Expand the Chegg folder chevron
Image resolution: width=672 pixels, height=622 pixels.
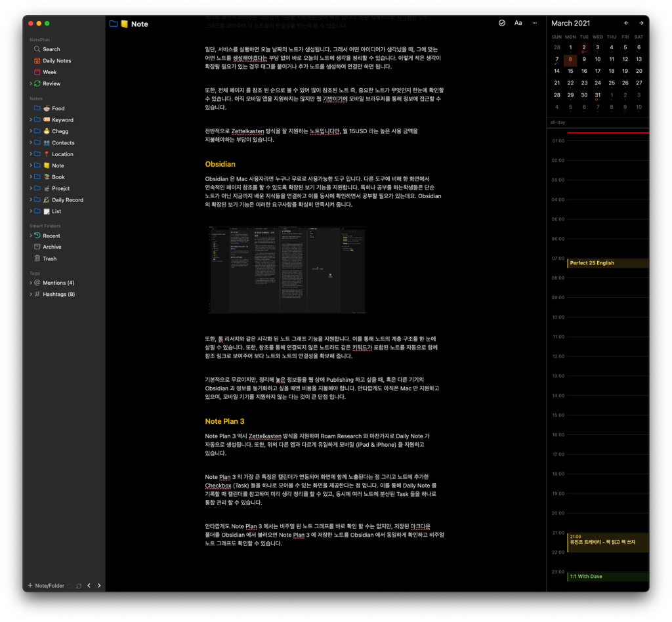31,131
